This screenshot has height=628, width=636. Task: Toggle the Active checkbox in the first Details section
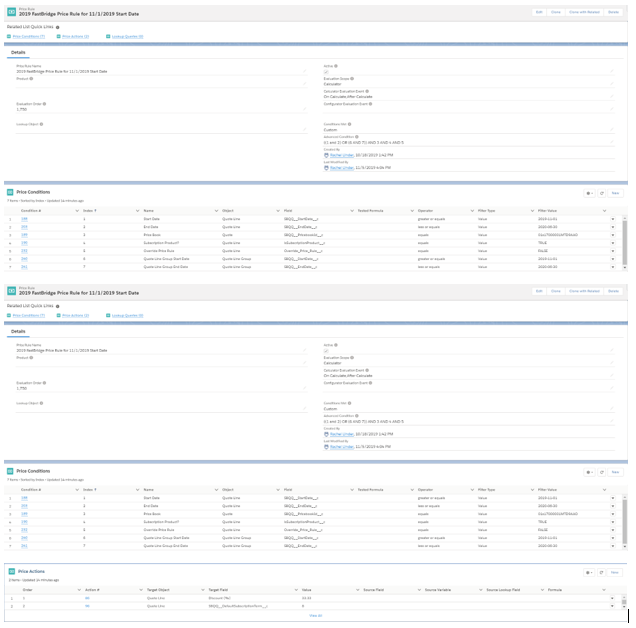point(326,71)
